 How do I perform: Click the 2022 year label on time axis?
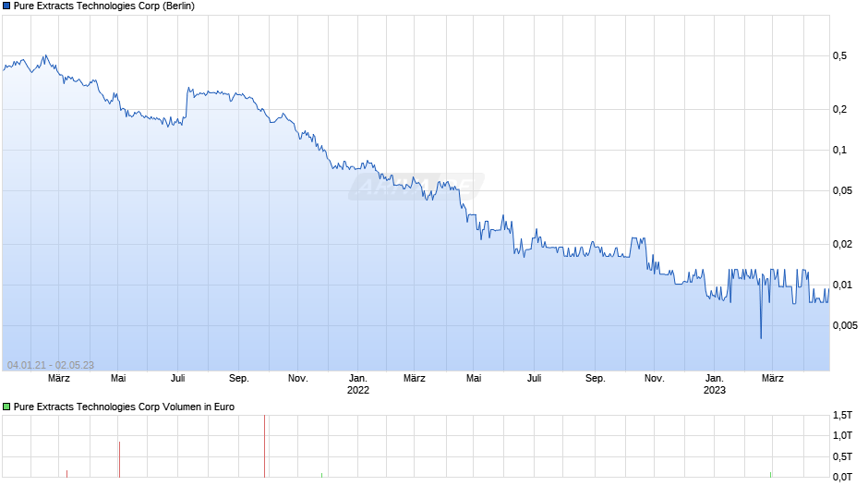(x=358, y=390)
